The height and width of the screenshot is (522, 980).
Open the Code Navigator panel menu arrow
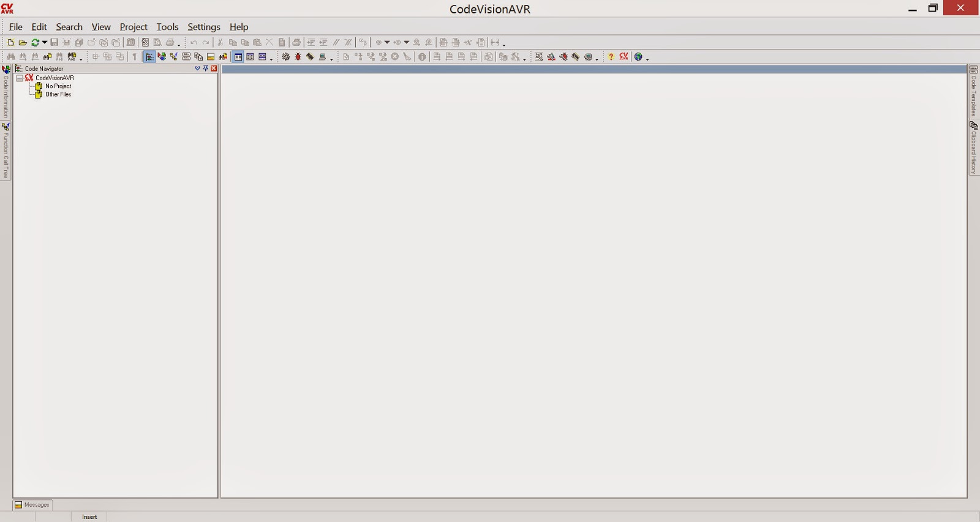(197, 69)
